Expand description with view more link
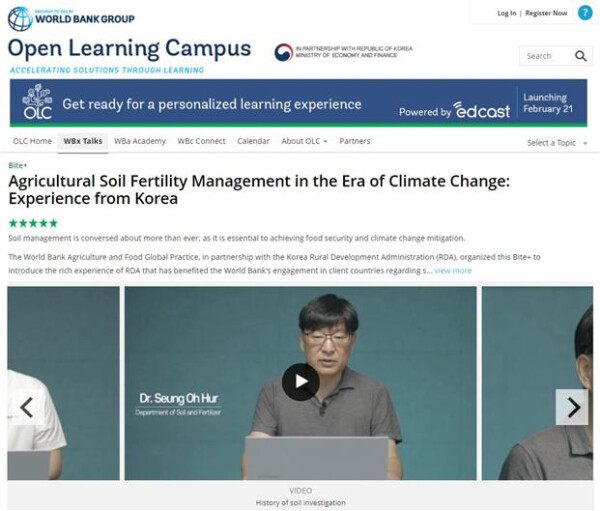 pyautogui.click(x=453, y=271)
